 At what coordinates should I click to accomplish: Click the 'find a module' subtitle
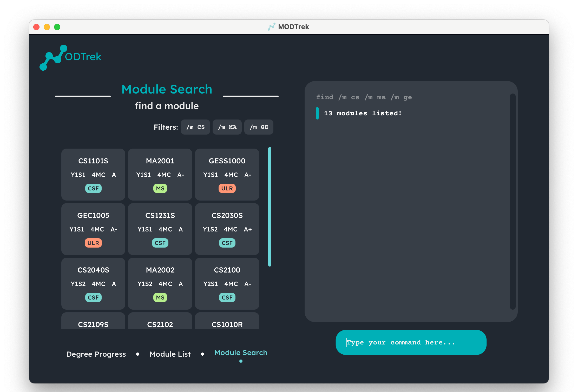pyautogui.click(x=167, y=106)
